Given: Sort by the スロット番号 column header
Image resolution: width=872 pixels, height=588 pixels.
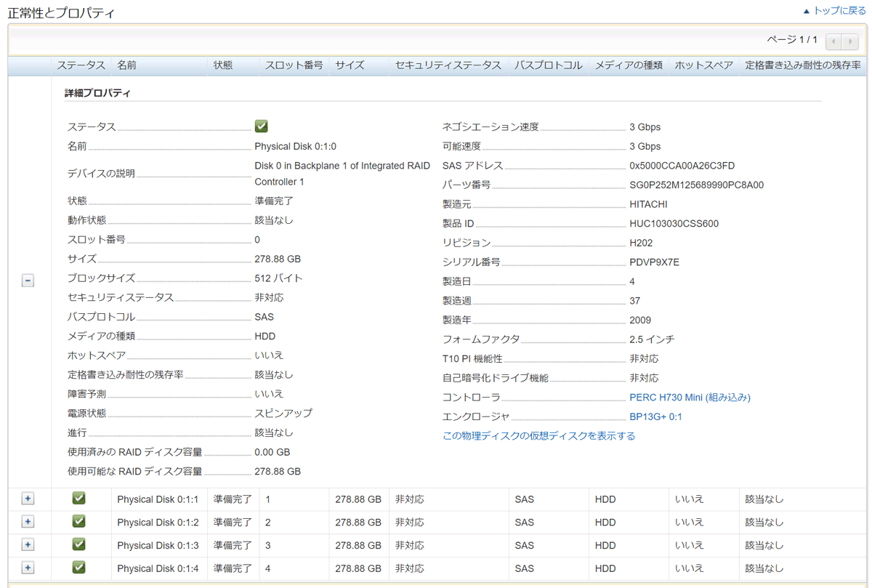Looking at the screenshot, I should pyautogui.click(x=294, y=65).
